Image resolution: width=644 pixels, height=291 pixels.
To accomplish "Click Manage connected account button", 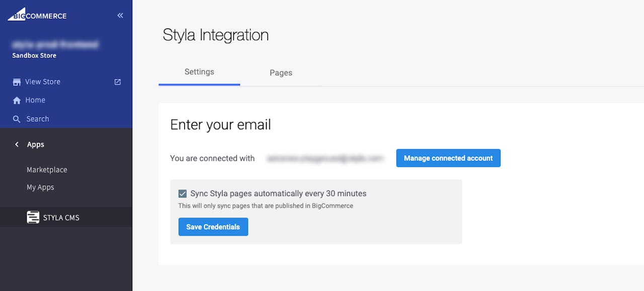I will 448,158.
